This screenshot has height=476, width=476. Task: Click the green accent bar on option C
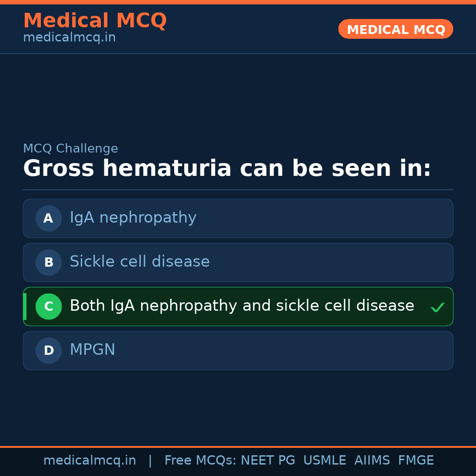25,306
